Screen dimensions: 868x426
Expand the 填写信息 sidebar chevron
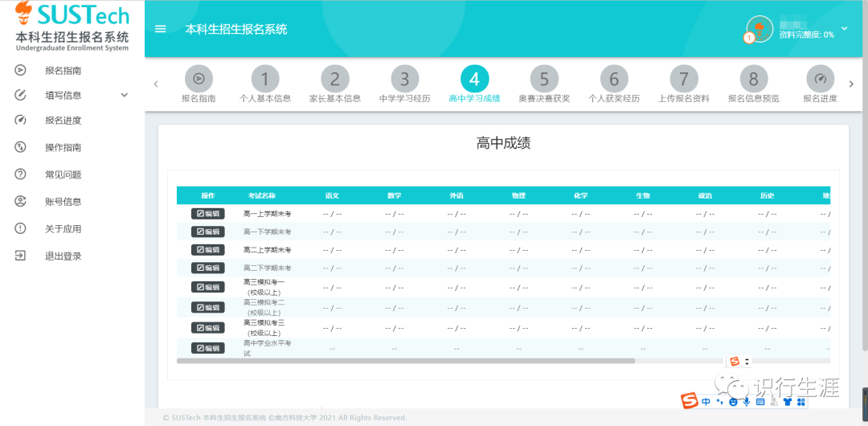(124, 96)
